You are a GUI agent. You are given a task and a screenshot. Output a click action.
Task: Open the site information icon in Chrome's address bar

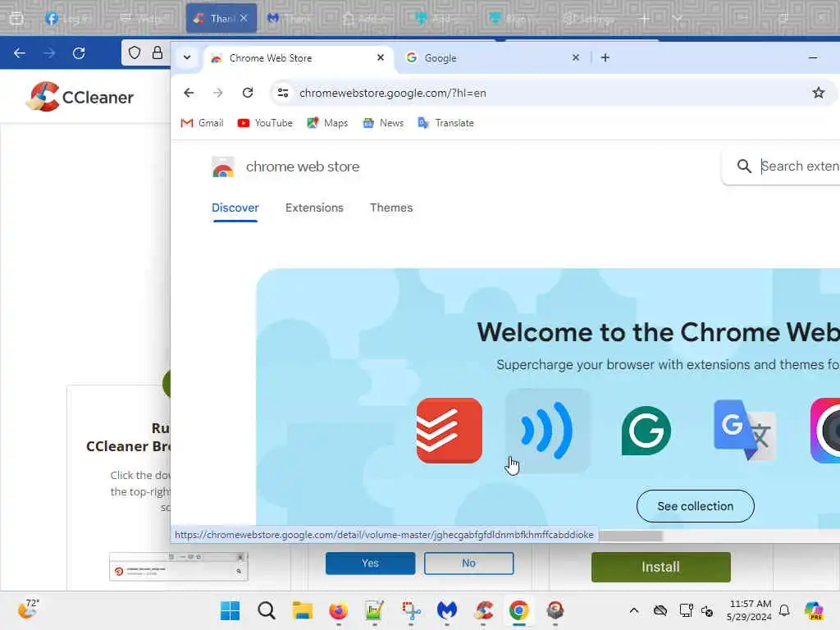pyautogui.click(x=283, y=93)
